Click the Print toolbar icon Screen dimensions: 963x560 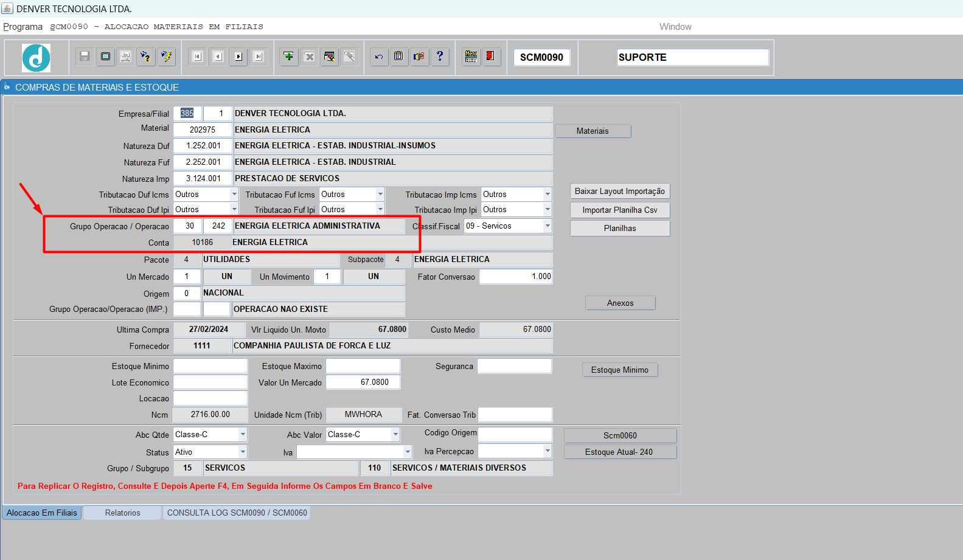pyautogui.click(x=125, y=57)
